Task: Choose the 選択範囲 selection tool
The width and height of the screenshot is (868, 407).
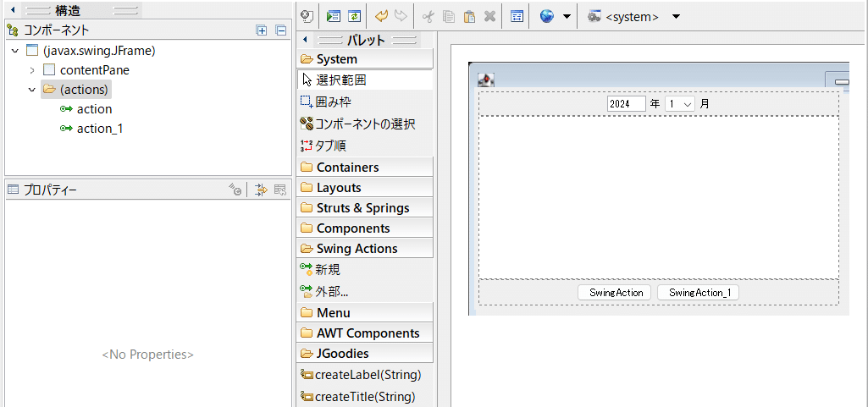Action: coord(365,80)
